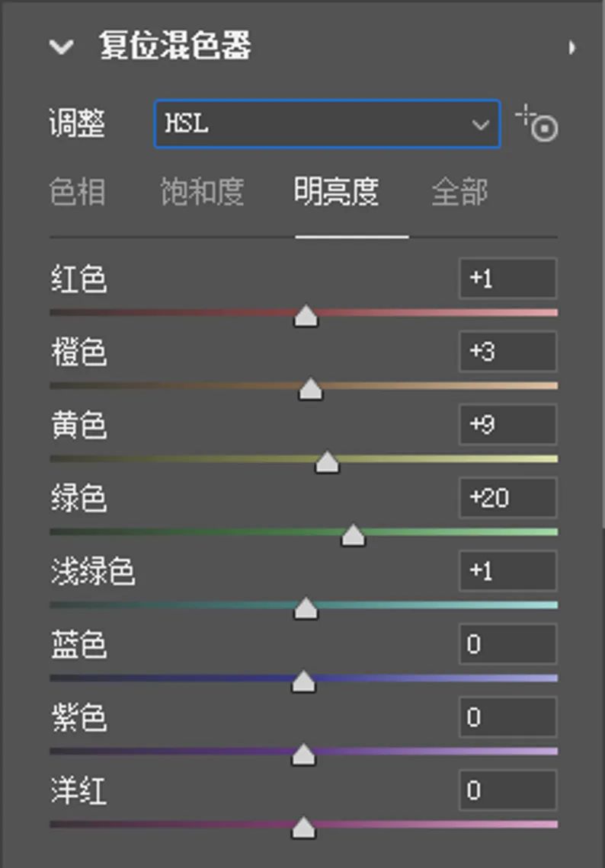The width and height of the screenshot is (605, 868).
Task: Open the HSL adjustment dropdown
Action: click(x=327, y=124)
